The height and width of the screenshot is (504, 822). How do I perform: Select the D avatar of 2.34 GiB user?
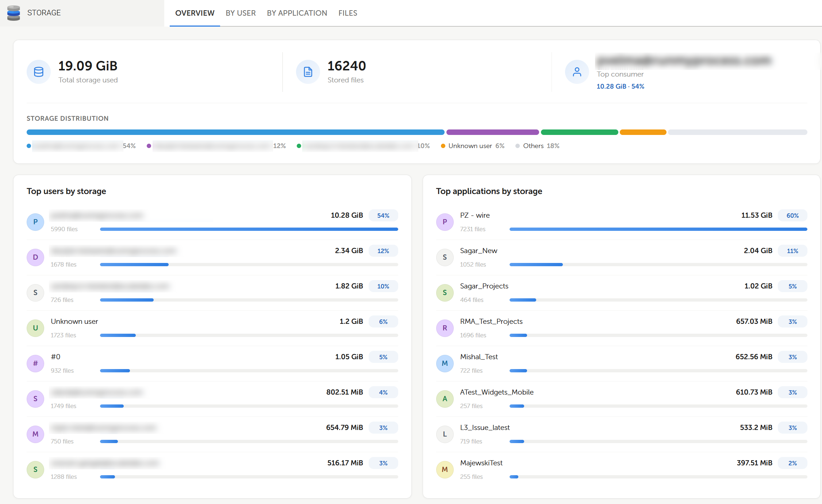click(x=35, y=257)
